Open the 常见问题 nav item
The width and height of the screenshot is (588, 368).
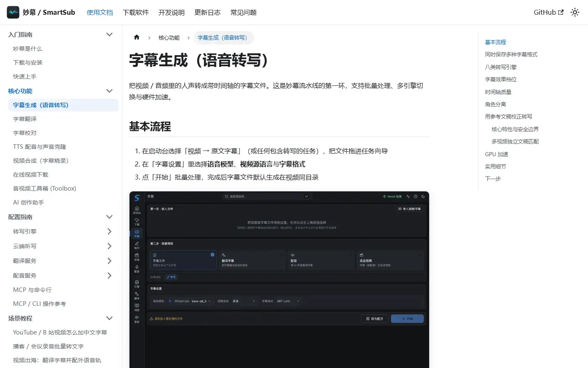pyautogui.click(x=243, y=12)
